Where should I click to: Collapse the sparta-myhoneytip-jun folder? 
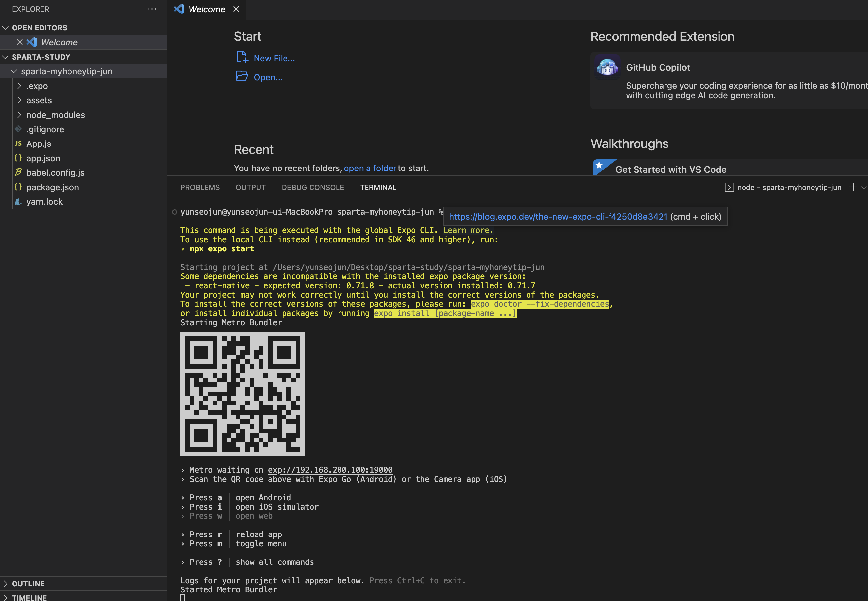14,71
